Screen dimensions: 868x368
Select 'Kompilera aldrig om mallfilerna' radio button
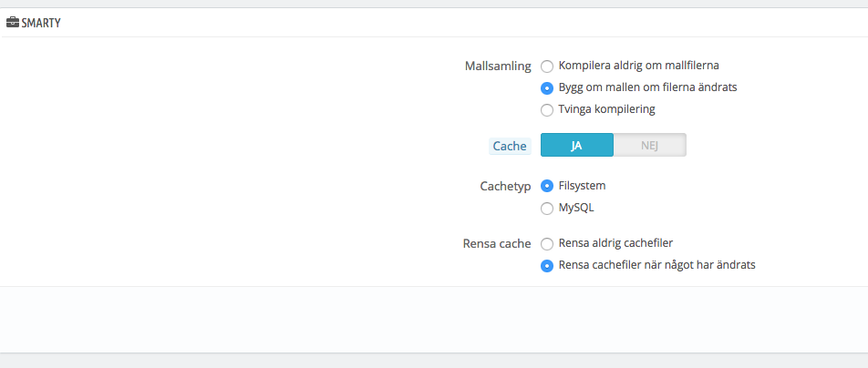[547, 66]
